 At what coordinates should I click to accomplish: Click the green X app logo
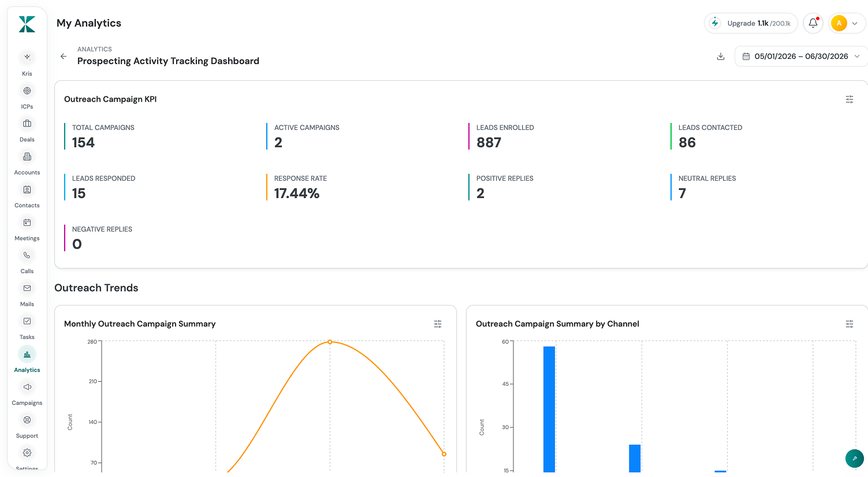(27, 24)
